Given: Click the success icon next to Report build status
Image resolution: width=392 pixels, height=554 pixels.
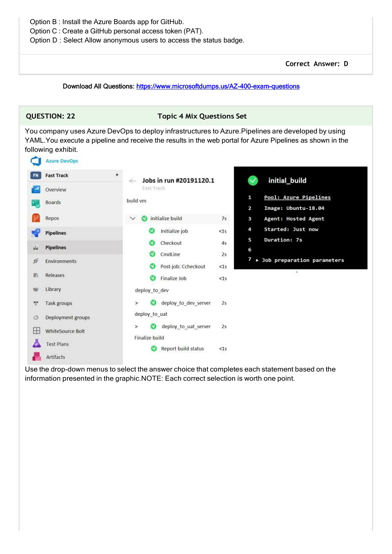Looking at the screenshot, I should tap(154, 348).
